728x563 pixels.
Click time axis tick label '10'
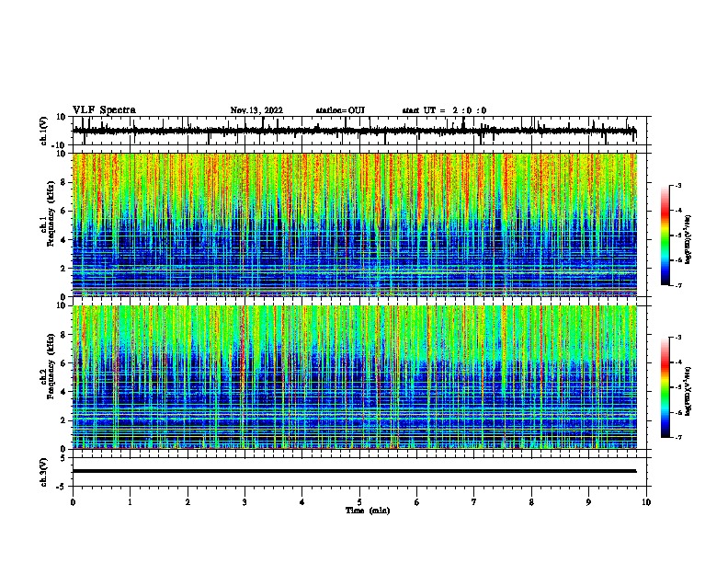[x=646, y=502]
